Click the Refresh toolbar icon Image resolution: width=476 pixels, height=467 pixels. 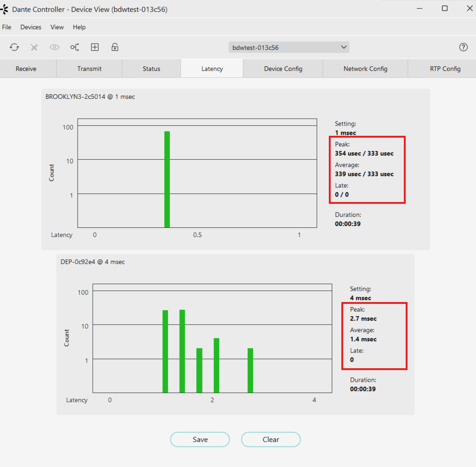[x=14, y=47]
